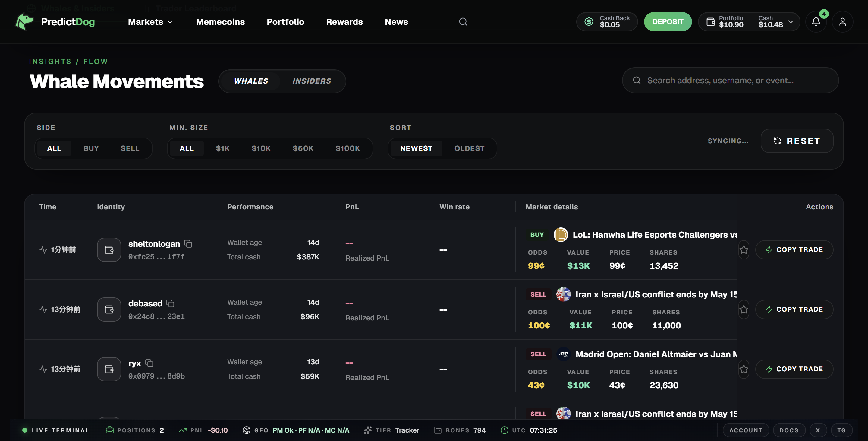The width and height of the screenshot is (868, 441).
Task: Copy trade for debased's row
Action: [794, 309]
